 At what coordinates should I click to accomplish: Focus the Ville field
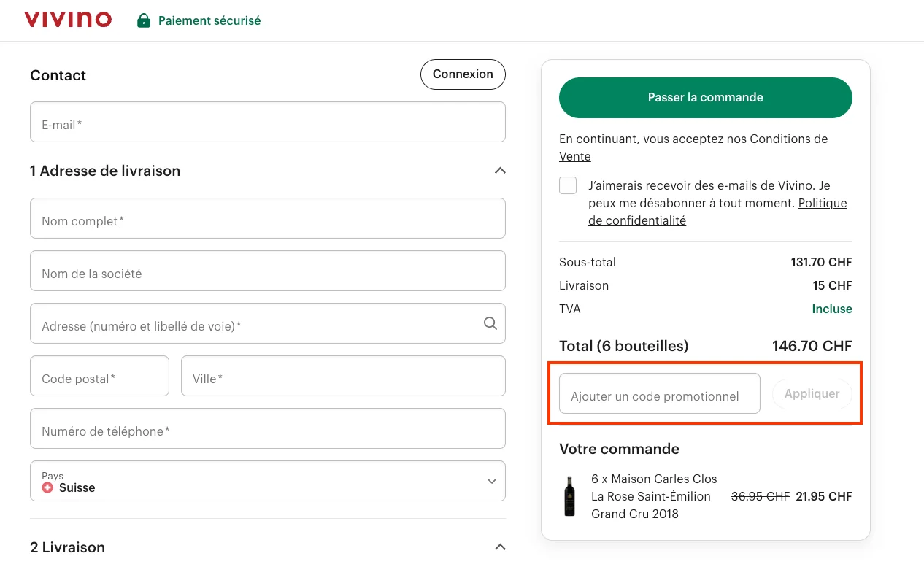pyautogui.click(x=343, y=376)
